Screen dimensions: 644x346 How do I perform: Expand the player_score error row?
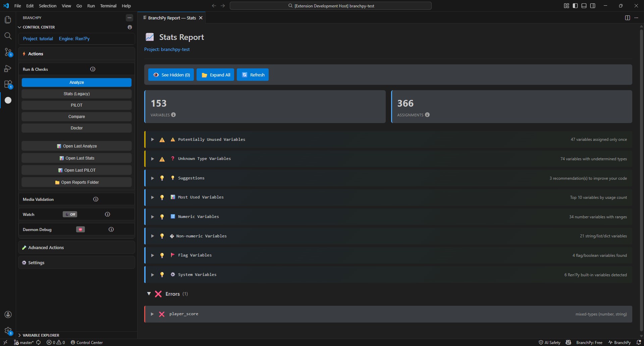click(x=388, y=314)
